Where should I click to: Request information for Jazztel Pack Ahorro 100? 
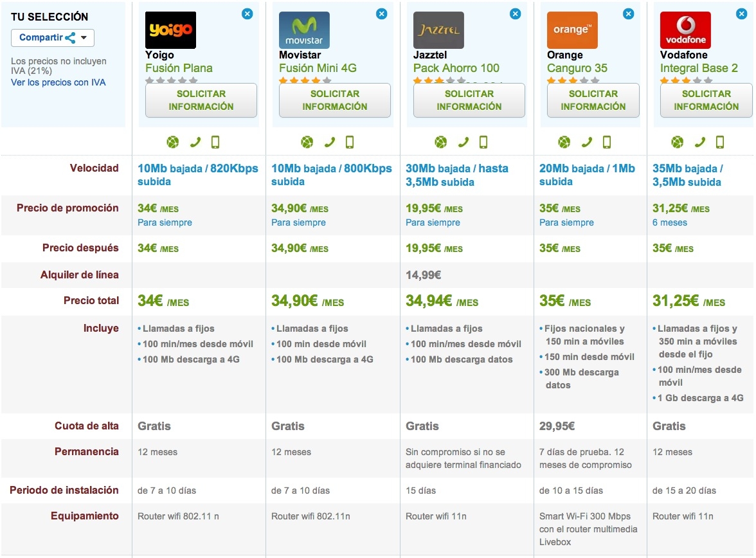tap(469, 100)
